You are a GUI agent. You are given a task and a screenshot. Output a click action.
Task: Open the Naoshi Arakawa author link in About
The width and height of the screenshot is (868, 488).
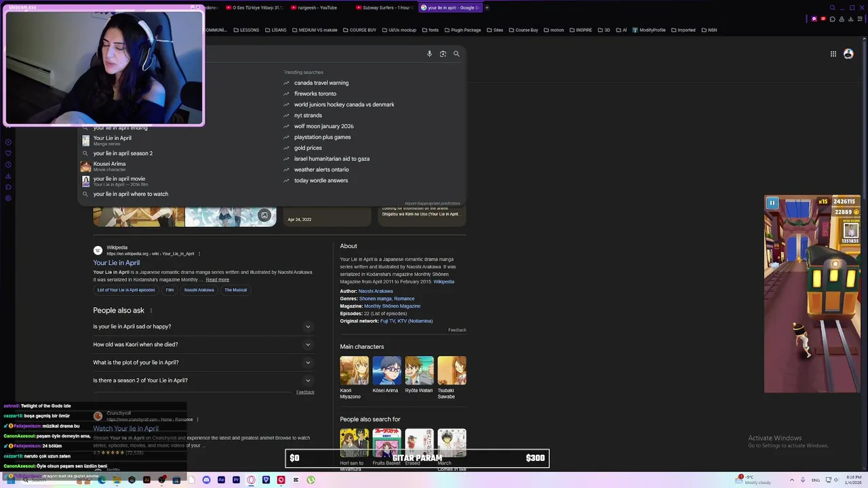click(375, 291)
